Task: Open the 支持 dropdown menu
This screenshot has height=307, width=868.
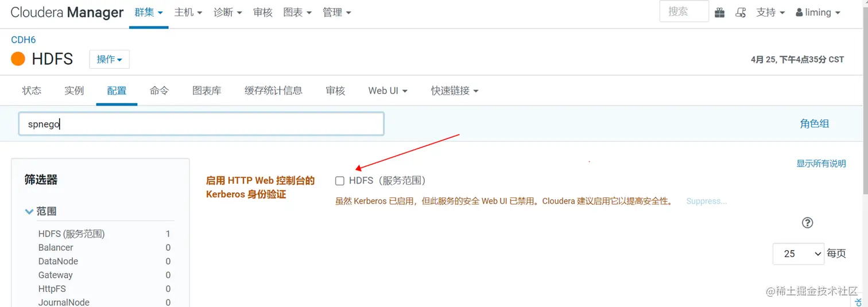Action: [770, 12]
